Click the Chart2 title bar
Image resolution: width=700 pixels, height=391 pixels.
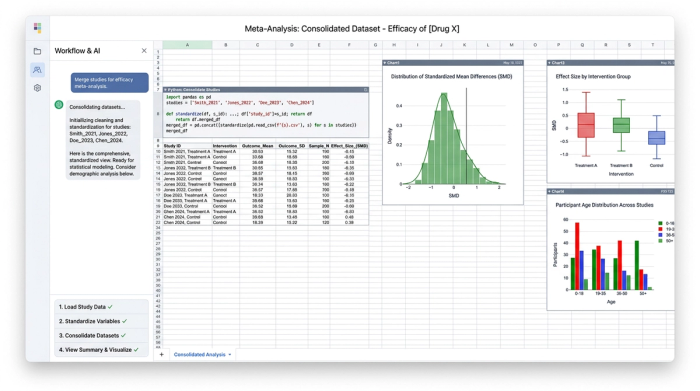[610, 63]
